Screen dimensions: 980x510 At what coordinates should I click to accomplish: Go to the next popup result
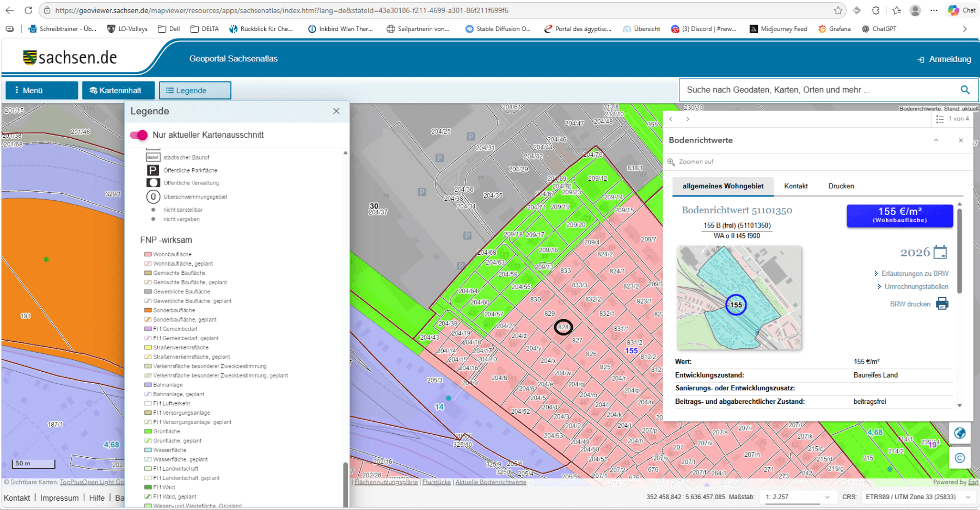[x=688, y=119]
